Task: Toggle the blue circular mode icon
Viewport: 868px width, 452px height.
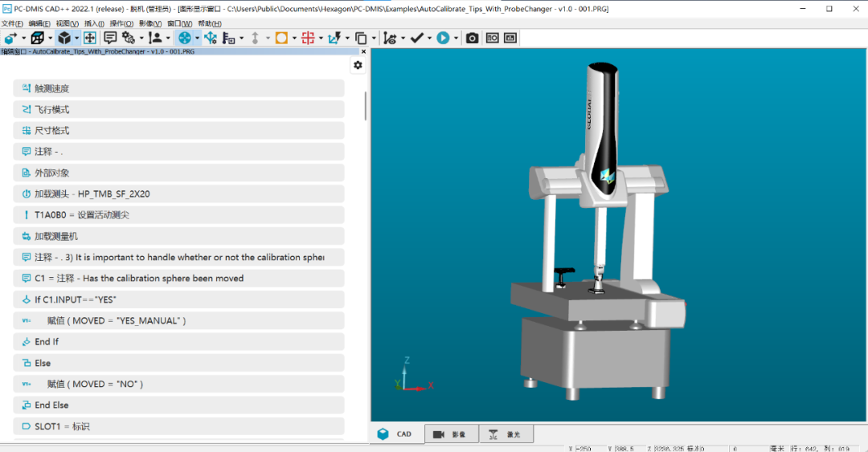Action: coord(184,38)
